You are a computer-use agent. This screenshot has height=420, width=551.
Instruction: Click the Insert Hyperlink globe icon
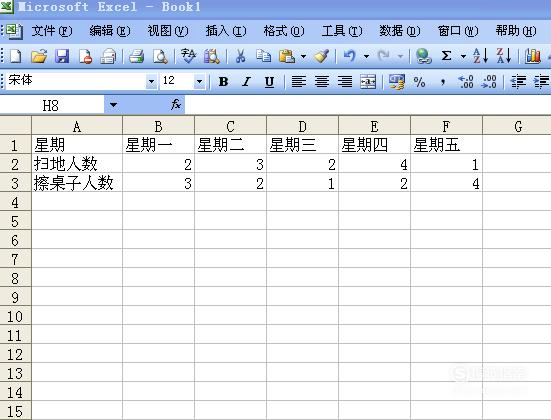click(423, 56)
